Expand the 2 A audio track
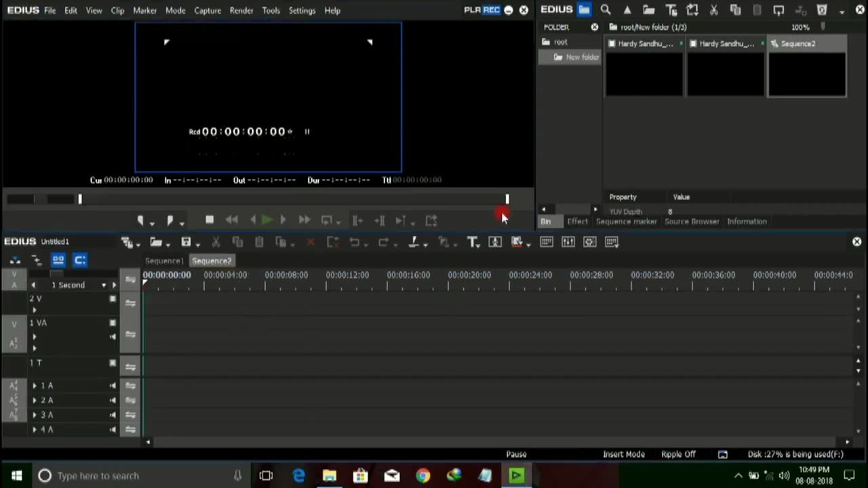Image resolution: width=868 pixels, height=488 pixels. (35, 401)
